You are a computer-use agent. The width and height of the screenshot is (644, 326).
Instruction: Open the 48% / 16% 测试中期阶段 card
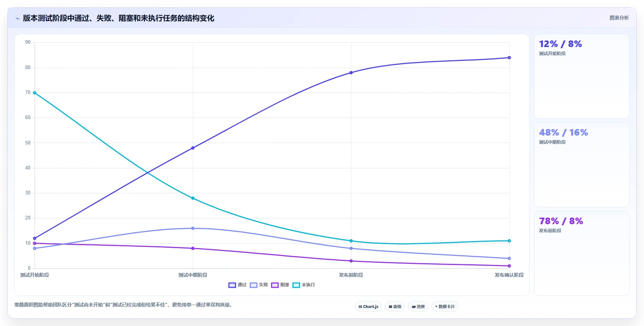[581, 165]
